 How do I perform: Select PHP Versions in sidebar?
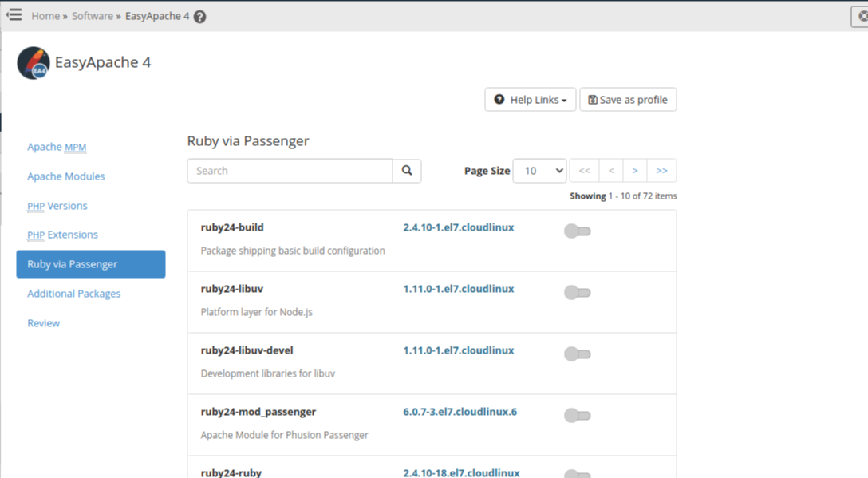57,206
